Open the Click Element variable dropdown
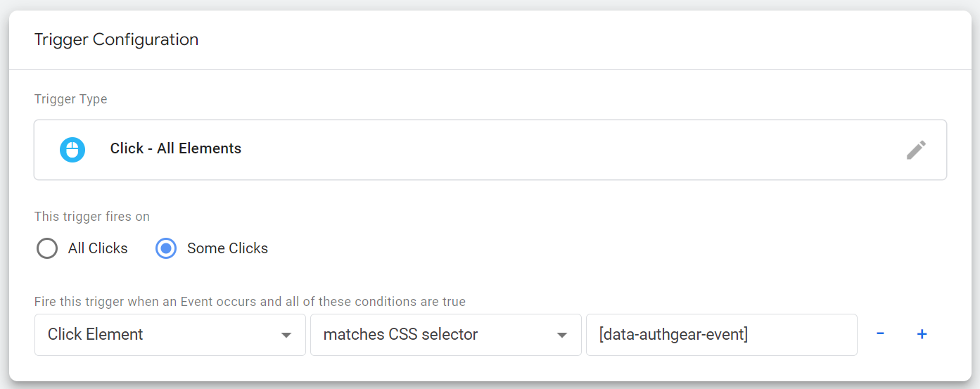 (x=170, y=335)
